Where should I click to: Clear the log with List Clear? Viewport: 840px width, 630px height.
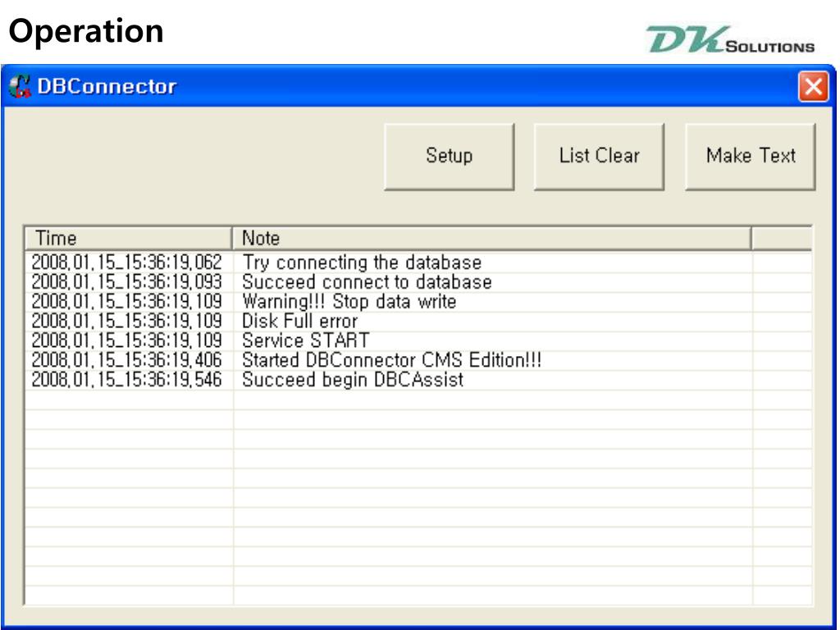tap(599, 157)
